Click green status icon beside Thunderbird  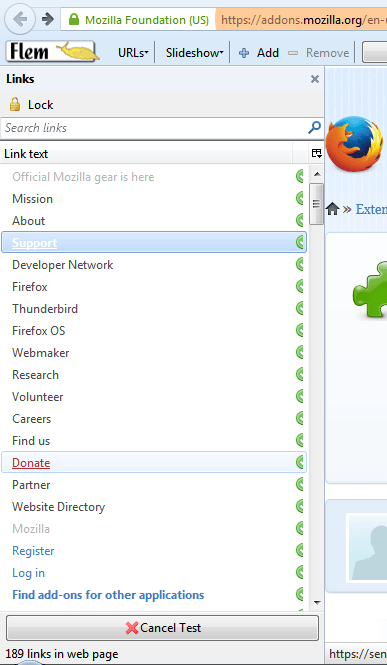(300, 308)
